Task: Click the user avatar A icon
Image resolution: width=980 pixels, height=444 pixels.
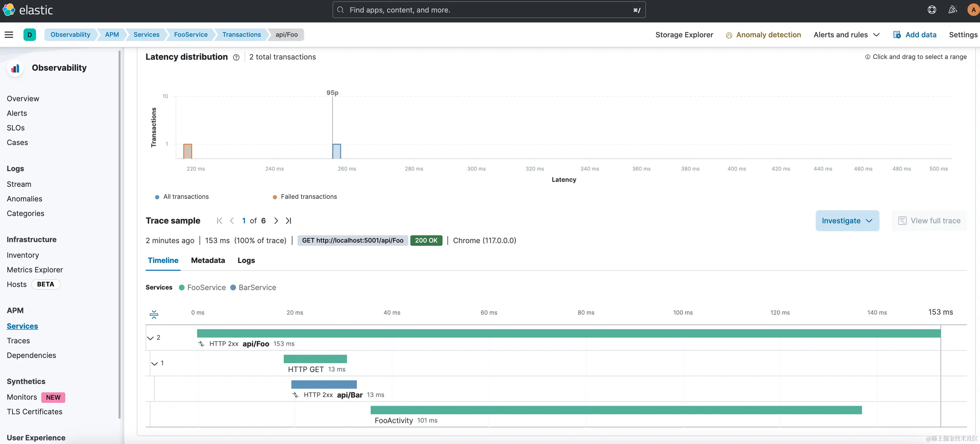Action: tap(973, 10)
